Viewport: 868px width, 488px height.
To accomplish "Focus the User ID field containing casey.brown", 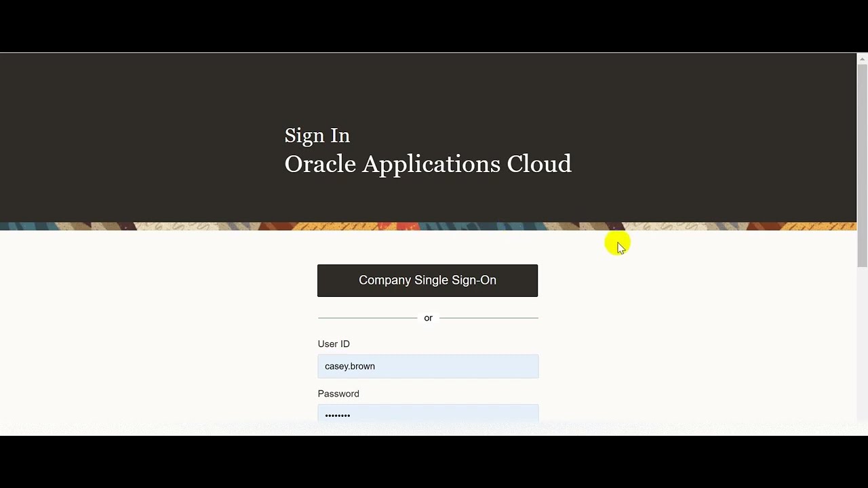I will click(x=428, y=366).
